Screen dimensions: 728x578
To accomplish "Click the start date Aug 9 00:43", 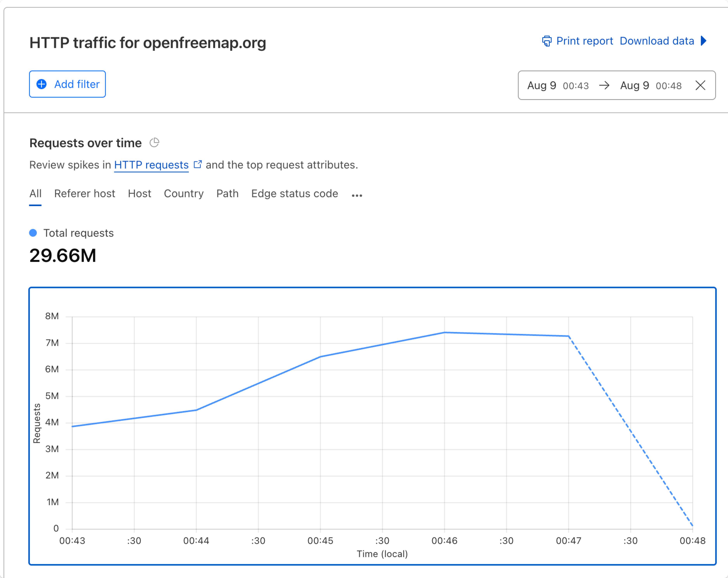I will [558, 85].
